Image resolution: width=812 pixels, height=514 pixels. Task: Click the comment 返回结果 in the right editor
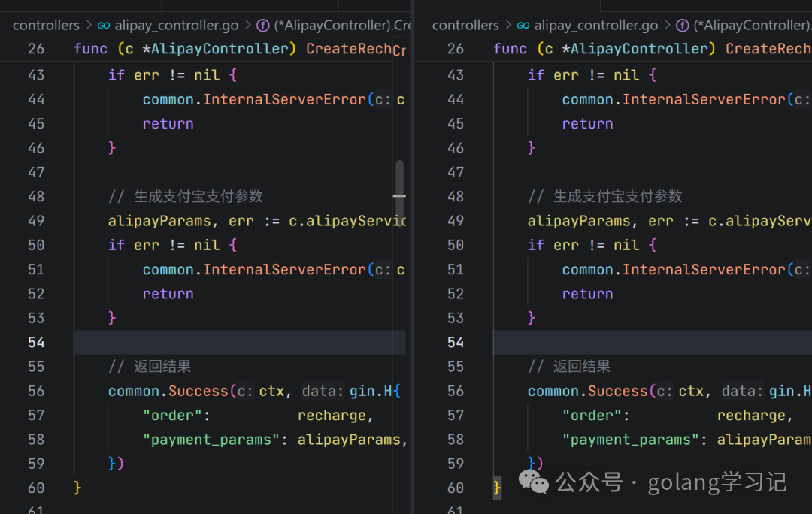[x=581, y=367]
